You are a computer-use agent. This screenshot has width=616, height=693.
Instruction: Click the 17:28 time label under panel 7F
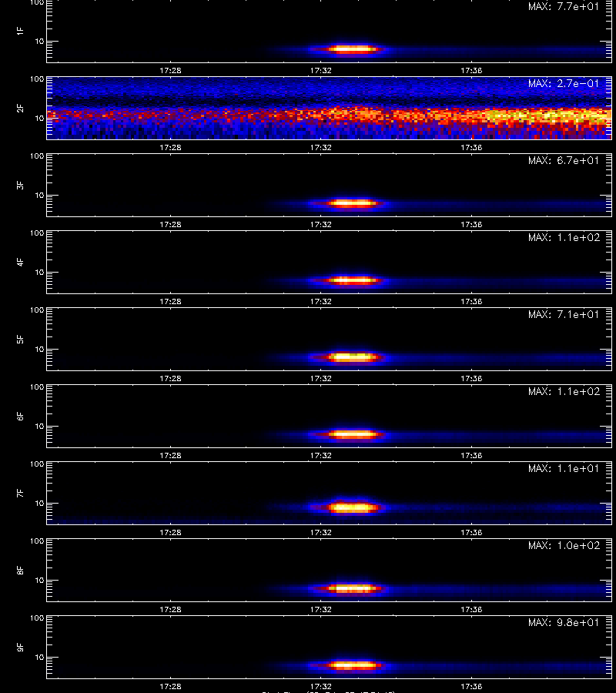(x=170, y=533)
